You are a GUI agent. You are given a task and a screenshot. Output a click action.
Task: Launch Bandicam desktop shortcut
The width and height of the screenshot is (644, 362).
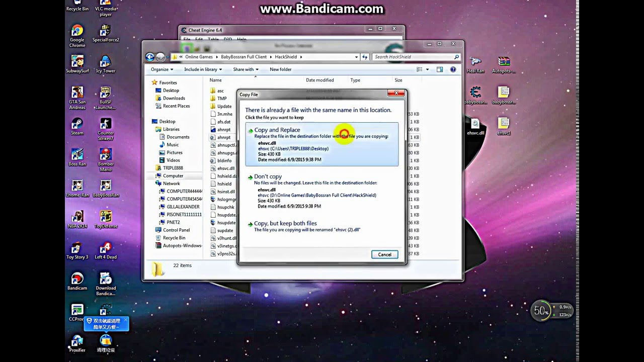pyautogui.click(x=77, y=282)
